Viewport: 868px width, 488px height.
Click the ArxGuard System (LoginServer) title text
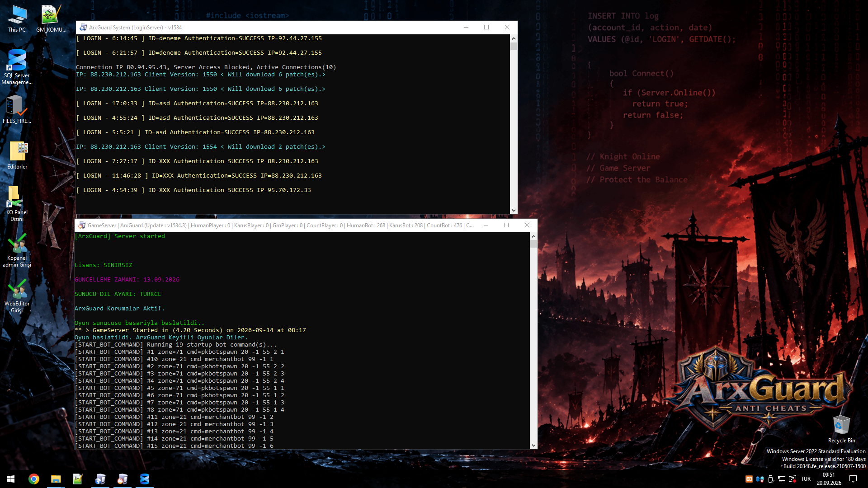coord(135,28)
